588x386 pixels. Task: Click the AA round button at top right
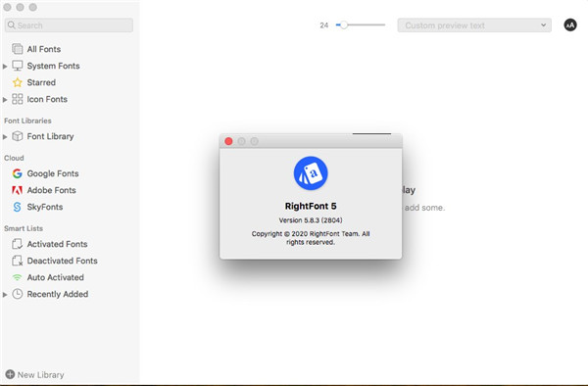[570, 25]
